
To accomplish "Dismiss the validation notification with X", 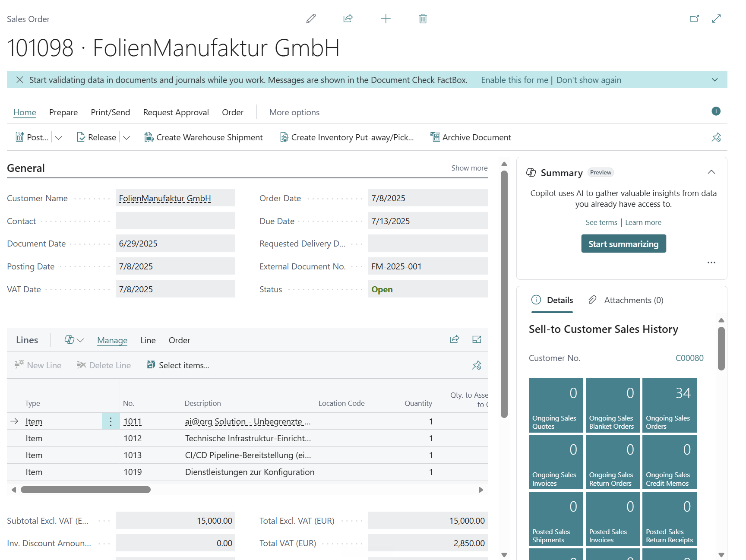I will click(19, 80).
